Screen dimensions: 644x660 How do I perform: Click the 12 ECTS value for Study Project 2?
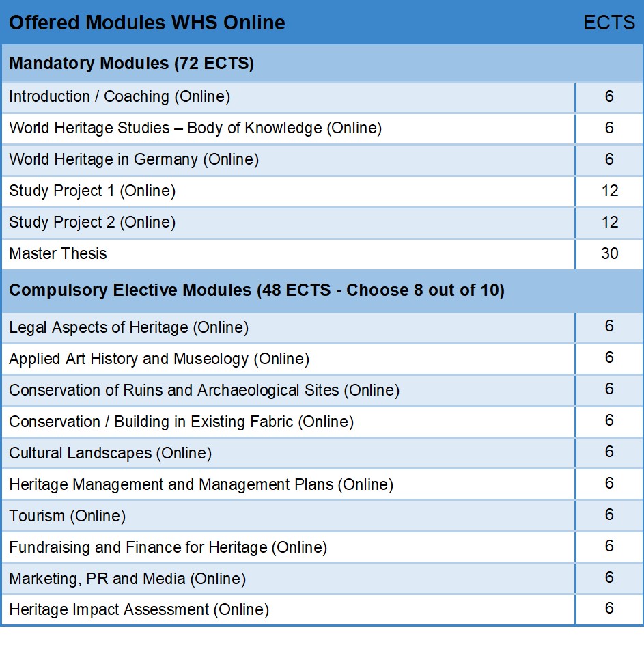[x=609, y=222]
